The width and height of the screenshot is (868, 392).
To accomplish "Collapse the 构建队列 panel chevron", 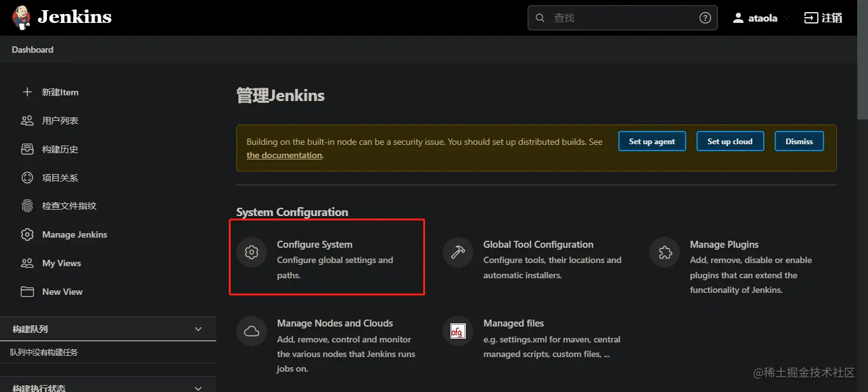I will [198, 329].
